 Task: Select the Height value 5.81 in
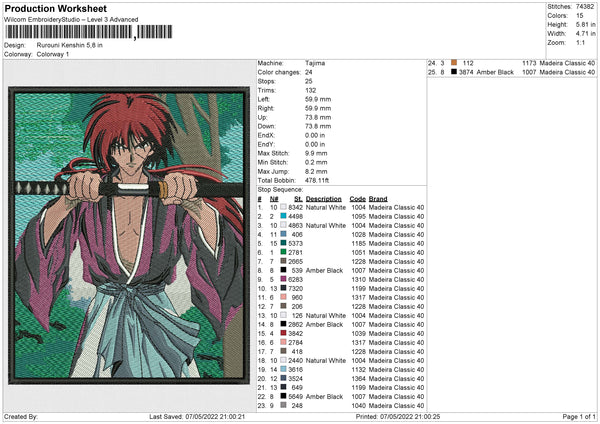coord(585,24)
